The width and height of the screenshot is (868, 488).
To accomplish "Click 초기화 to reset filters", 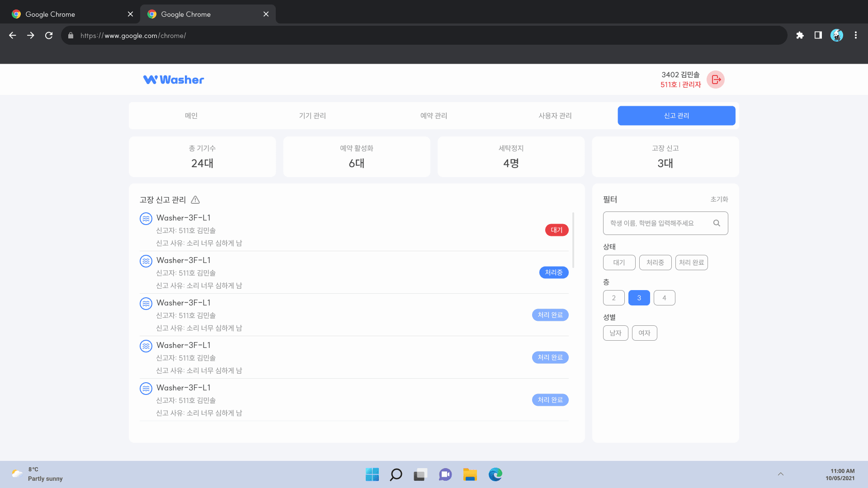I will click(x=719, y=199).
